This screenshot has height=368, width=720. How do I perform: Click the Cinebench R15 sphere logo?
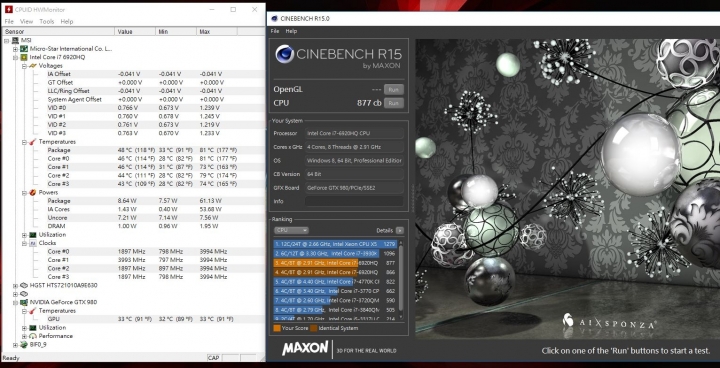click(285, 54)
